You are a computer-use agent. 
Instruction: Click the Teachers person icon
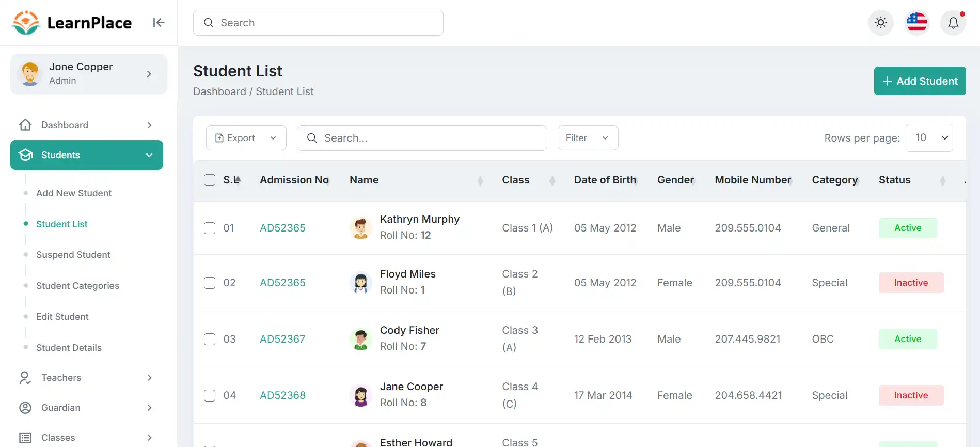tap(25, 378)
